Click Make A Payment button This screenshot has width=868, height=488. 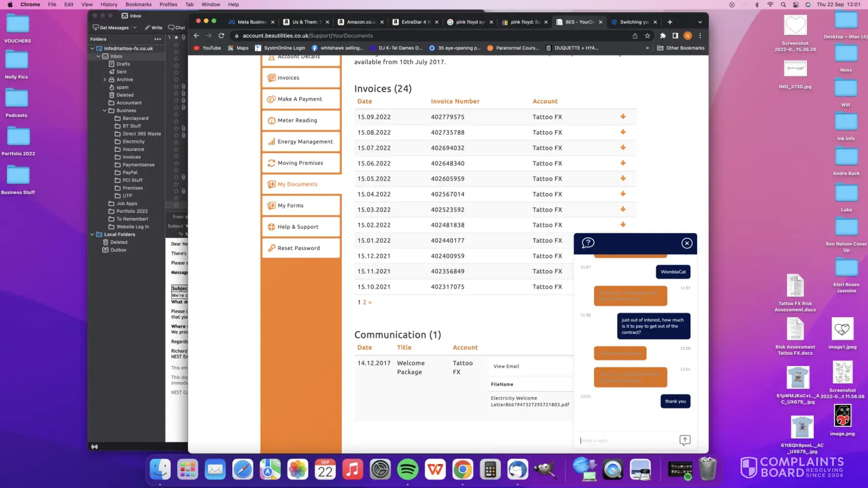coord(301,99)
